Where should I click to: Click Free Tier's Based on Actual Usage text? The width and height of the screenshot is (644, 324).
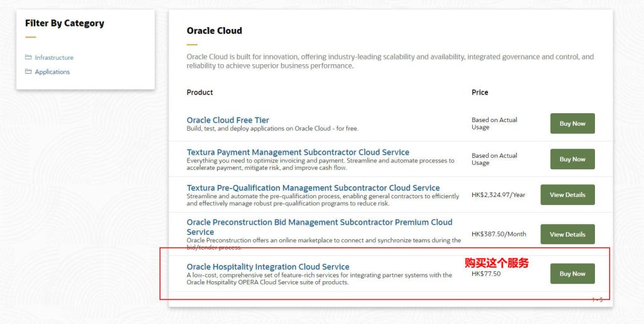point(494,123)
